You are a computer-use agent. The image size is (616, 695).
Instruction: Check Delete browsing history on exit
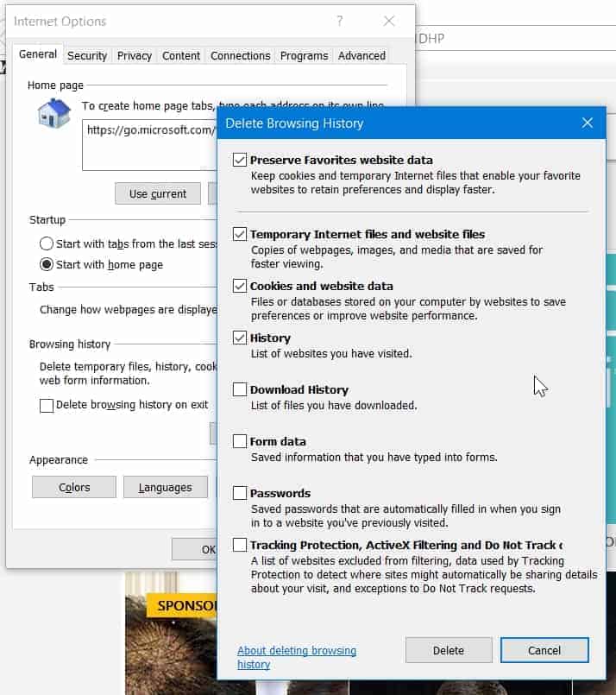tap(47, 406)
